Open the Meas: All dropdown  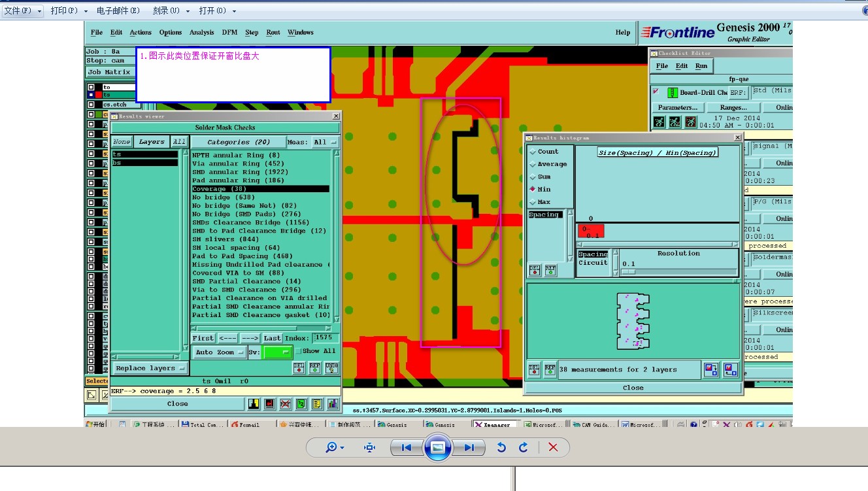[x=325, y=142]
